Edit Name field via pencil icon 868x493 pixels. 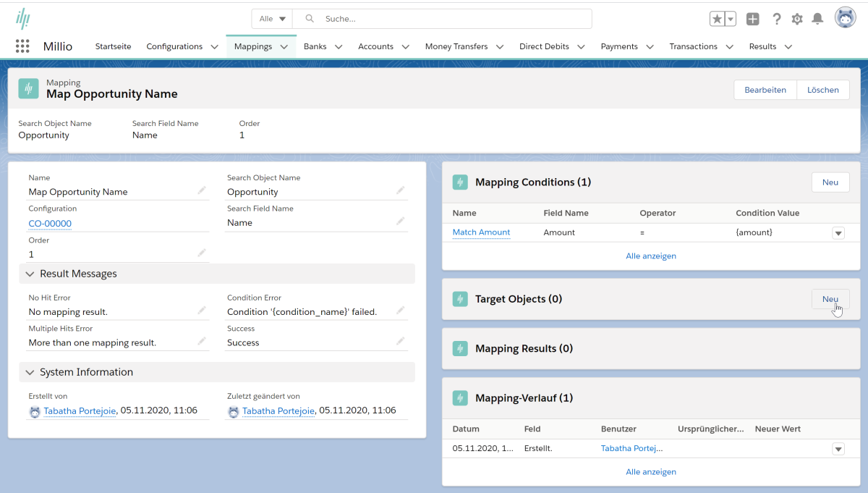(202, 190)
